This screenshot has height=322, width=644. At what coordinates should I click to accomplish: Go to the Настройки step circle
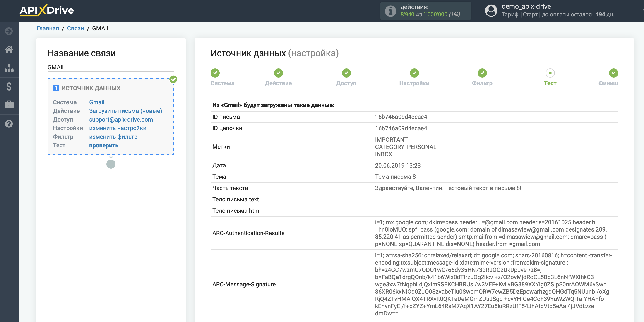pos(414,73)
